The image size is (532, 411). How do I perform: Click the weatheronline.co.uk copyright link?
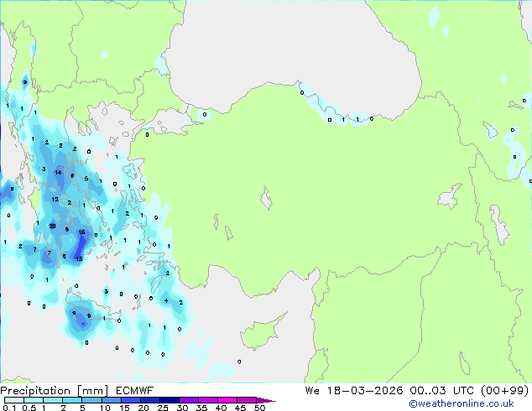[x=462, y=403]
